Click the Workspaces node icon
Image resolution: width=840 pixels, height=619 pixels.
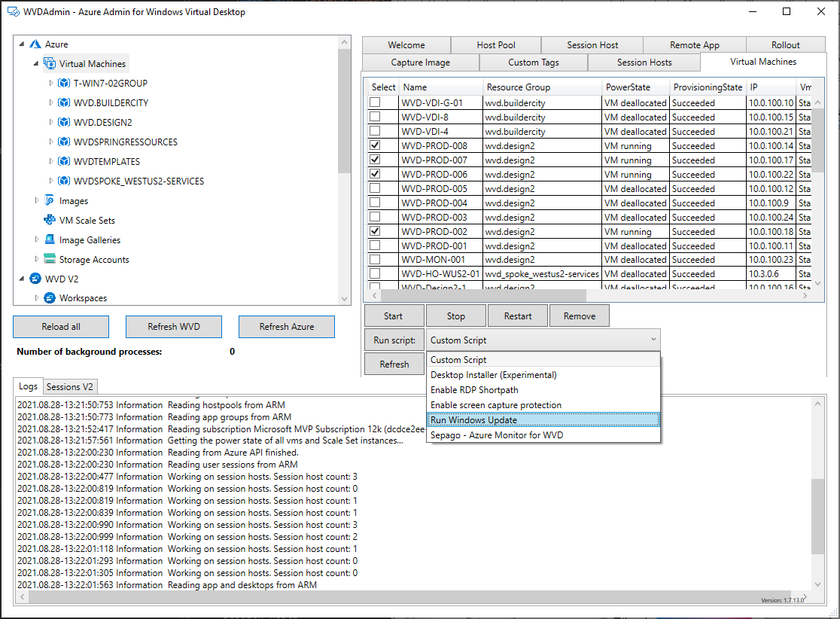pos(49,298)
